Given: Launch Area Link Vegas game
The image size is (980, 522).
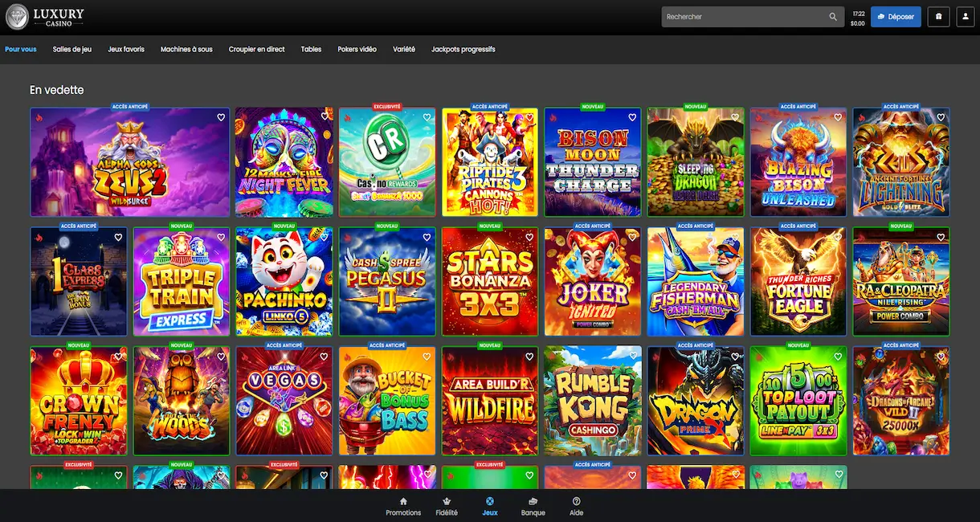Looking at the screenshot, I should [284, 401].
